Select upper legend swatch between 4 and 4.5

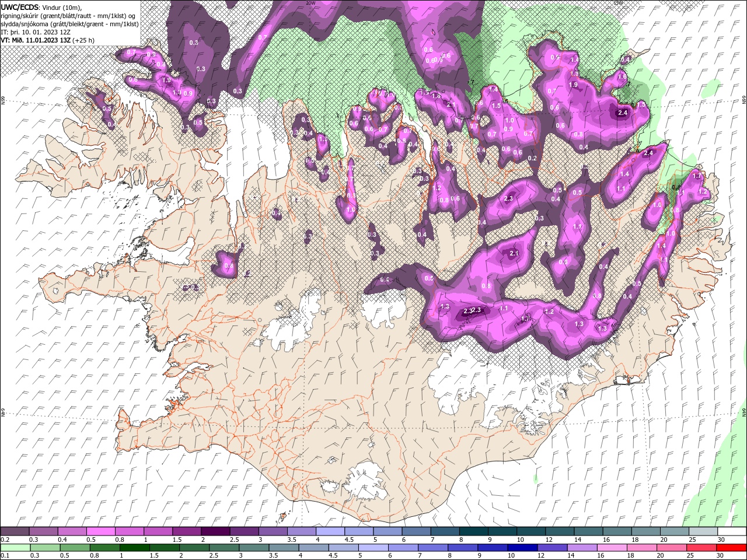tap(329, 531)
